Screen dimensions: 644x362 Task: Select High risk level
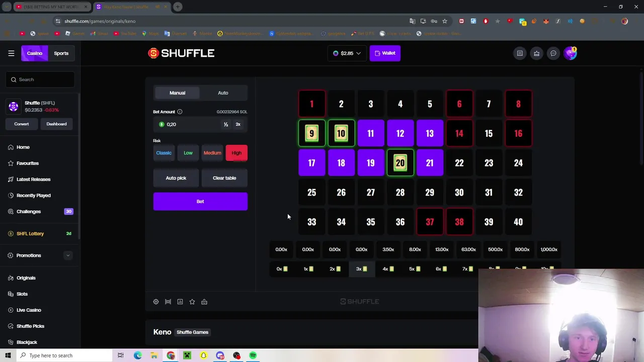[x=236, y=153]
